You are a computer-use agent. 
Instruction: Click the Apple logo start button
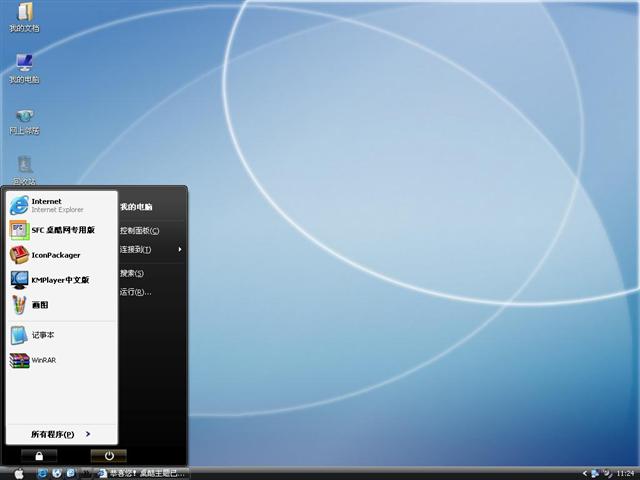click(19, 473)
